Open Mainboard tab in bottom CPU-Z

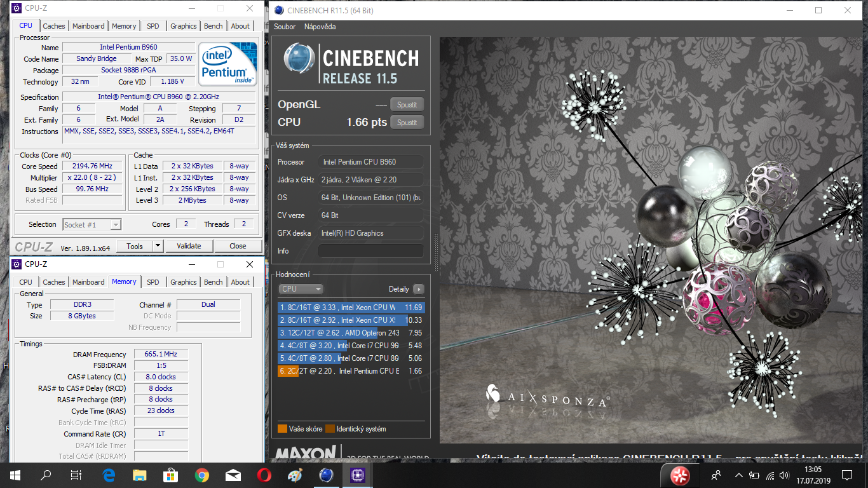88,282
